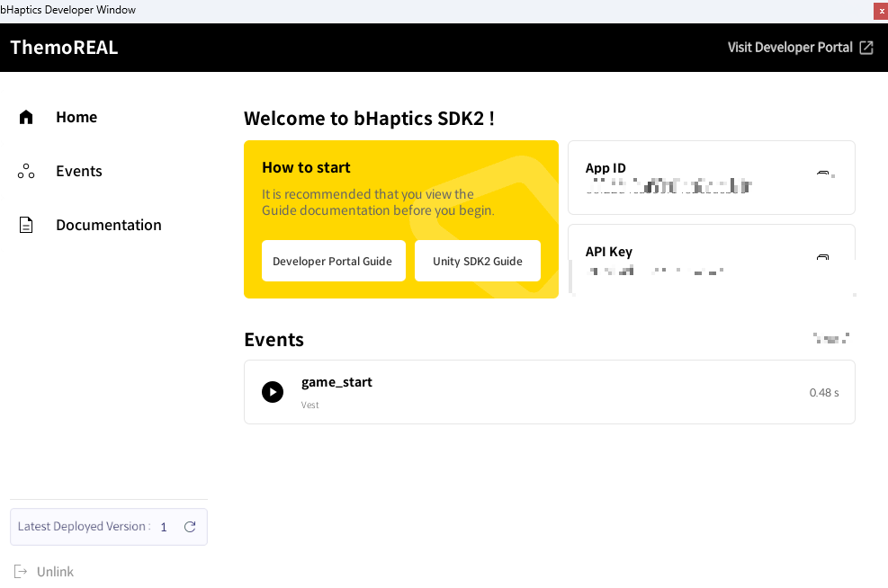The height and width of the screenshot is (588, 888).
Task: Click the Events three-dots icon
Action: click(x=26, y=171)
